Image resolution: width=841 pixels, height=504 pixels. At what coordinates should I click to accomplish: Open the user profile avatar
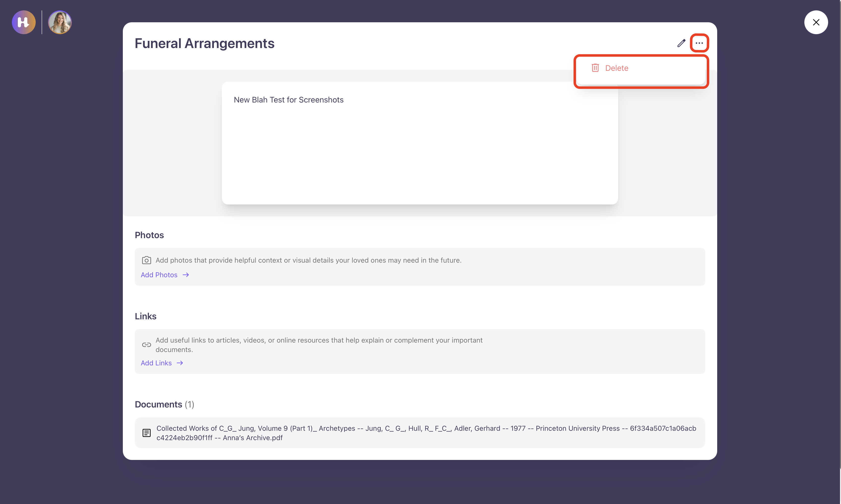click(x=60, y=23)
